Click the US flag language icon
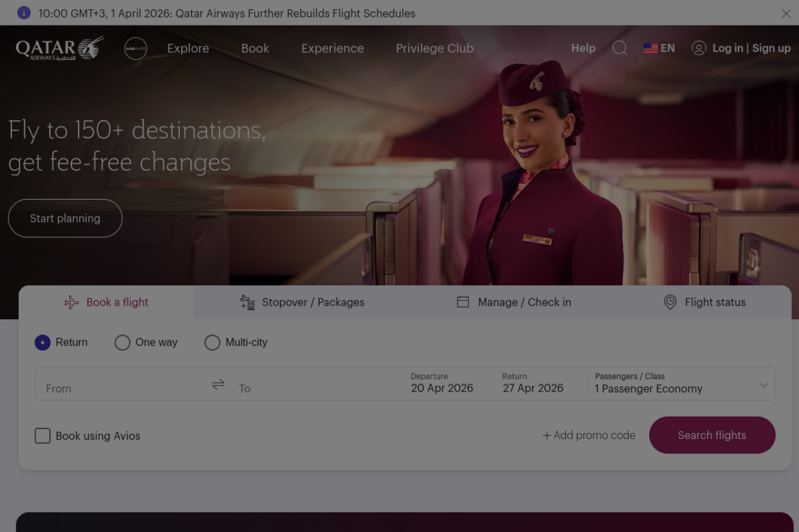The image size is (799, 532). [x=650, y=48]
